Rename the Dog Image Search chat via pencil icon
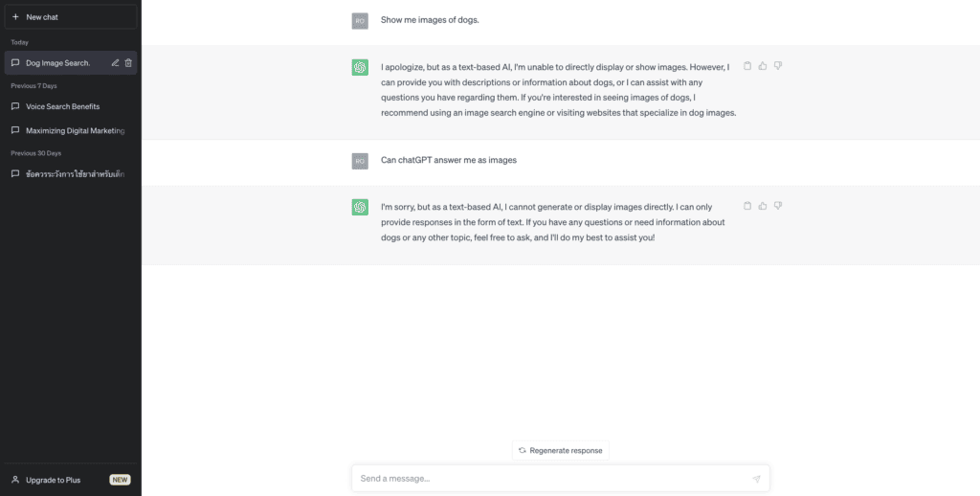The height and width of the screenshot is (496, 980). 115,62
